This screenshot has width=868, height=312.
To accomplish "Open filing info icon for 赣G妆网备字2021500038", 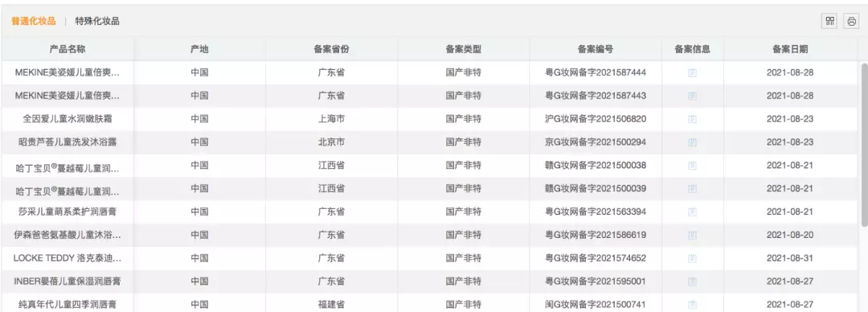I will pos(692,166).
